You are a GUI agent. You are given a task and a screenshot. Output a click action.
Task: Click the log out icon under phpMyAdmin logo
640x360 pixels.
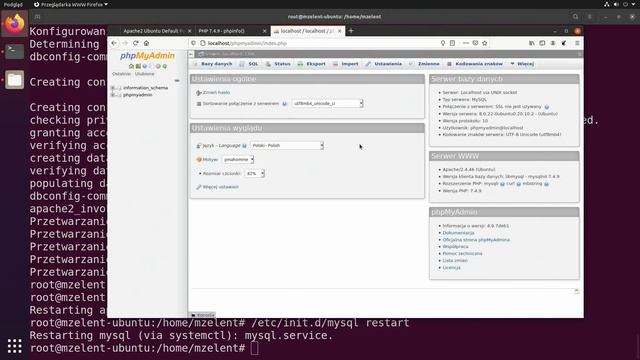pos(138,66)
